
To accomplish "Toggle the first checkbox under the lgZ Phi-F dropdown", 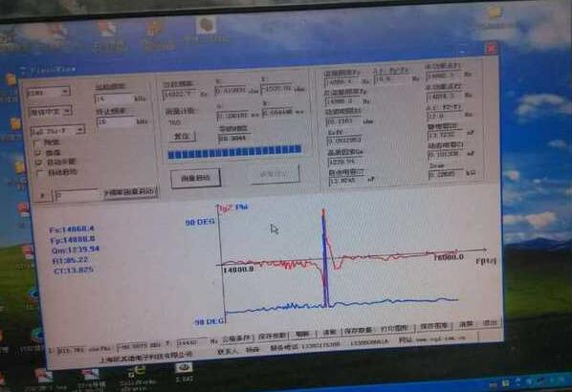I will click(x=37, y=142).
